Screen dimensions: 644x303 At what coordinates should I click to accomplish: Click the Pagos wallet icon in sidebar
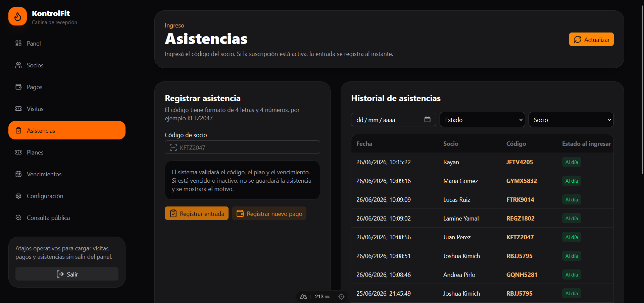pyautogui.click(x=18, y=87)
